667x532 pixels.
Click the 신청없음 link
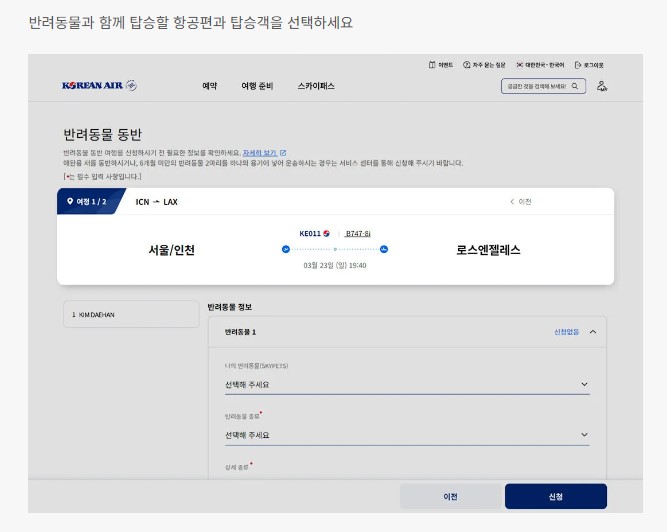[566, 332]
